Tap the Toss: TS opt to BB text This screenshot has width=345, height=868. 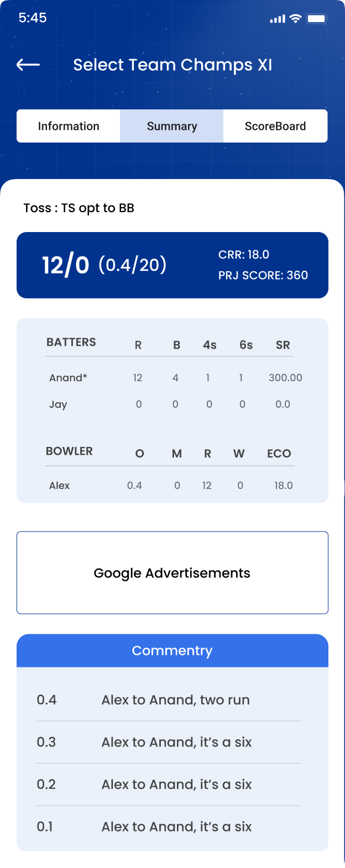(x=79, y=208)
